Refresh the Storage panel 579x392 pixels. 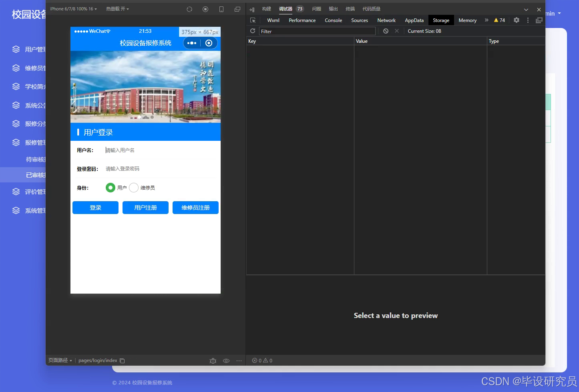click(253, 31)
